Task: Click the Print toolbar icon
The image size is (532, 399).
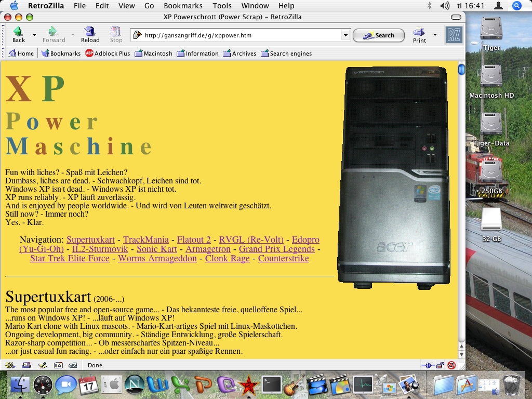Action: tap(419, 32)
